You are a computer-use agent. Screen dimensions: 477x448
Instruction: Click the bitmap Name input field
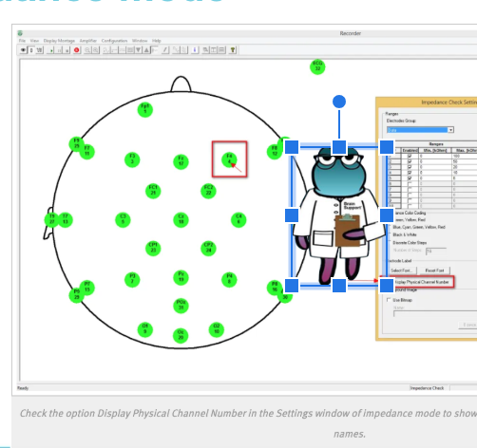(435, 313)
